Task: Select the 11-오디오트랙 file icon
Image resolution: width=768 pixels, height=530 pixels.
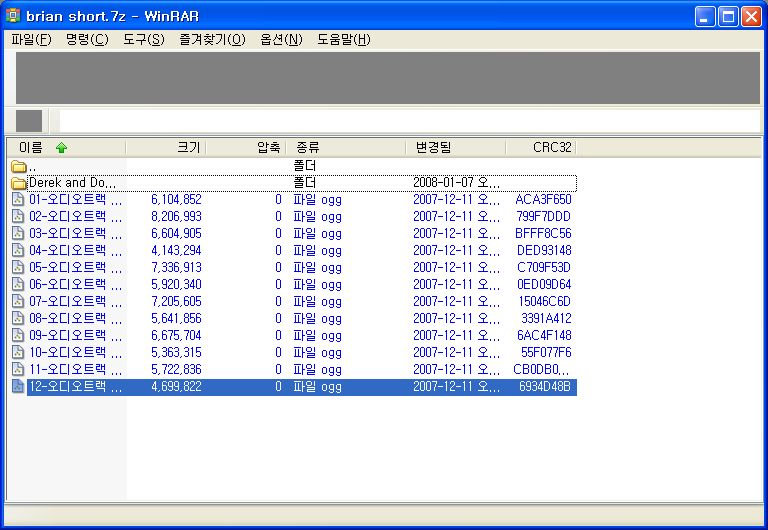Action: point(18,369)
